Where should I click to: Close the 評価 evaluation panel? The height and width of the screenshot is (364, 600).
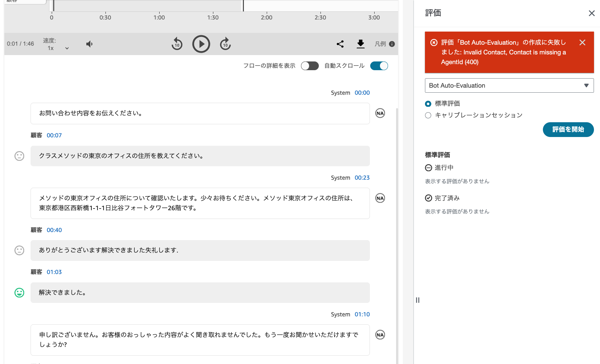(592, 13)
